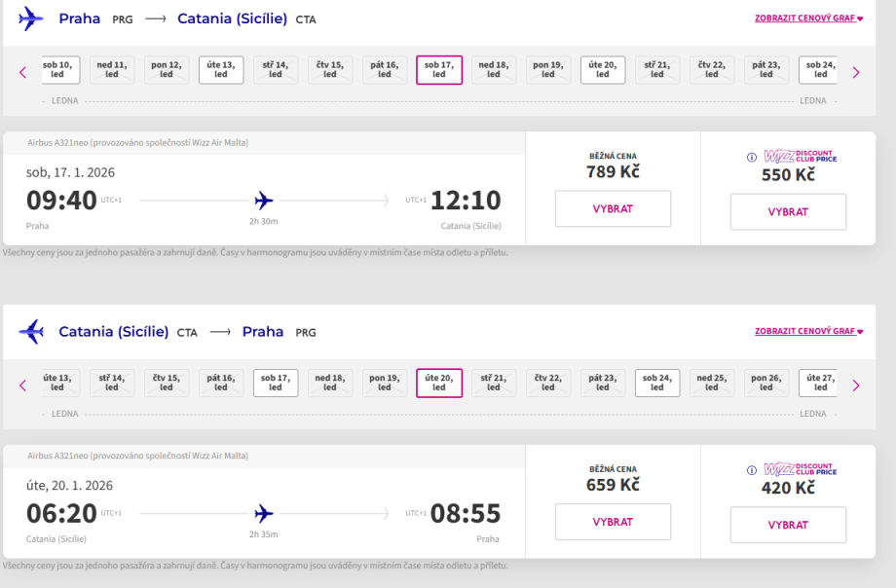Click the plane icon on the 09:40 flight route
The height and width of the screenshot is (588, 896).
[x=263, y=201]
